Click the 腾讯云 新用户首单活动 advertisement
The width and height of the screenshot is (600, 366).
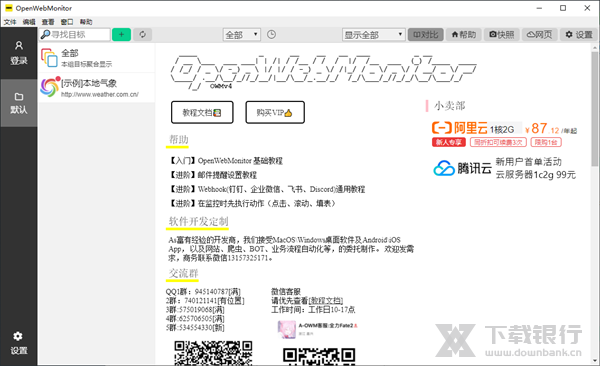pos(505,168)
